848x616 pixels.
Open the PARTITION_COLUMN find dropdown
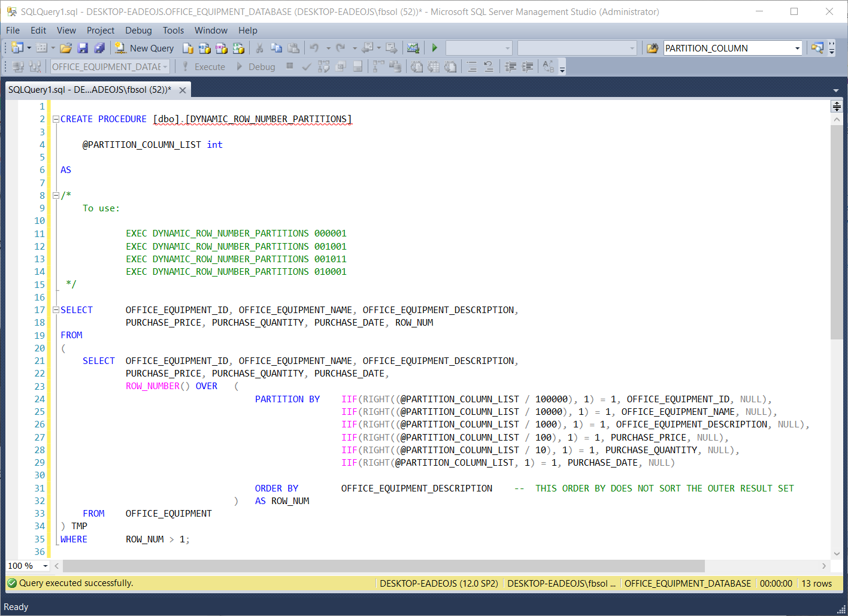click(797, 48)
